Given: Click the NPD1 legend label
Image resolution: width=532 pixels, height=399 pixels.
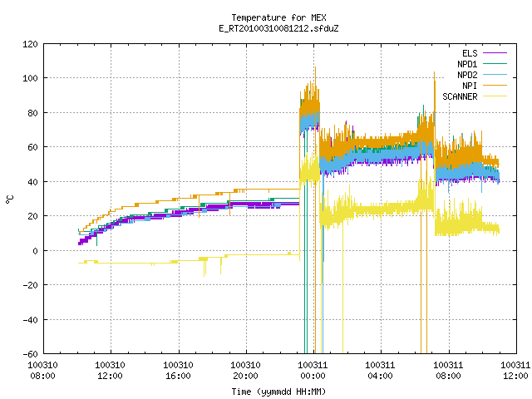Looking at the screenshot, I should pos(467,64).
